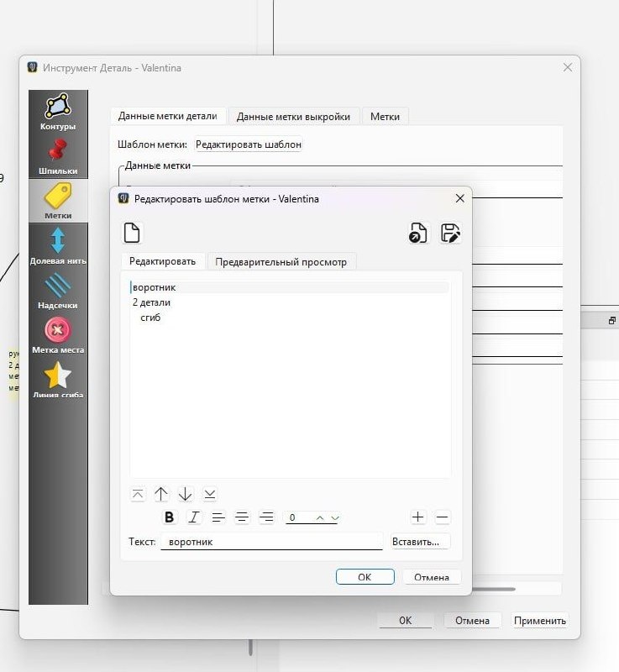Click the horizontal scrollbar in Инструмент Деталь dialog
This screenshot has width=619, height=672.
pos(494,589)
